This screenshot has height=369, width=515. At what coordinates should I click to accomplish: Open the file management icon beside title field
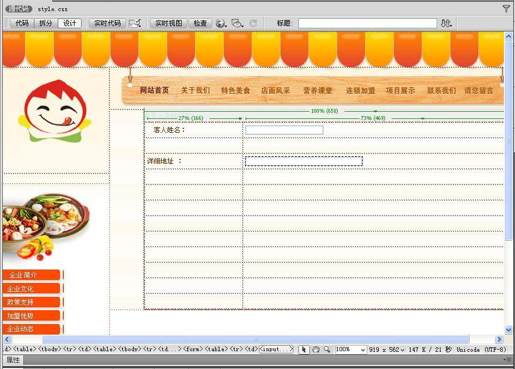[446, 23]
